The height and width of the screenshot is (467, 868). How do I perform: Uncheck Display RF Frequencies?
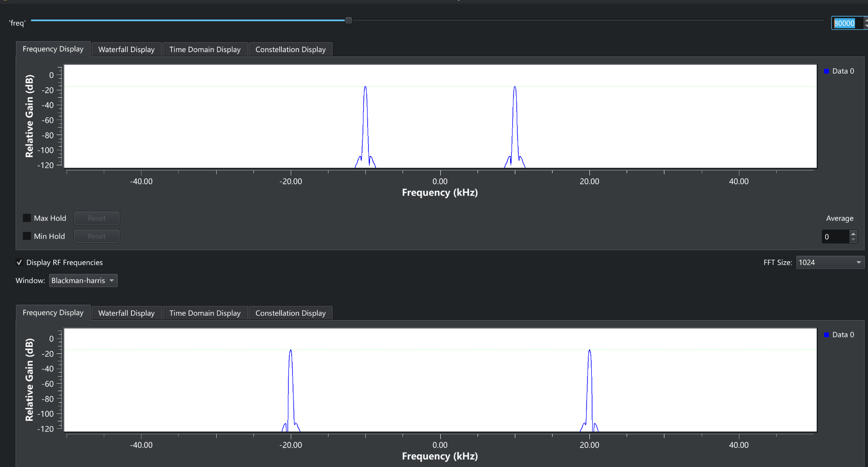pyautogui.click(x=20, y=263)
